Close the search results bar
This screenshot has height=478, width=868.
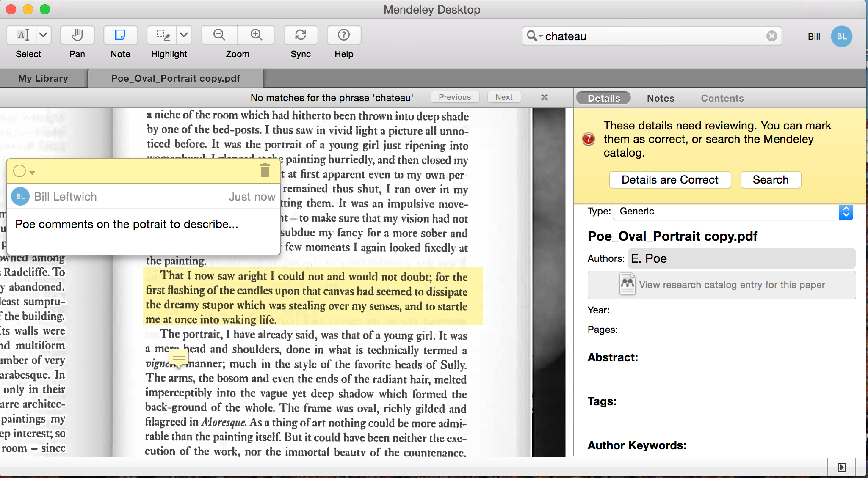(545, 97)
